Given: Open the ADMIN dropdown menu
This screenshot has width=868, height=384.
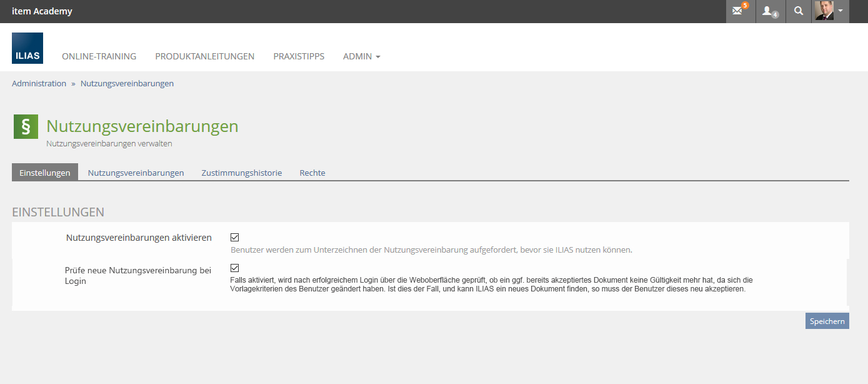Looking at the screenshot, I should pyautogui.click(x=361, y=56).
